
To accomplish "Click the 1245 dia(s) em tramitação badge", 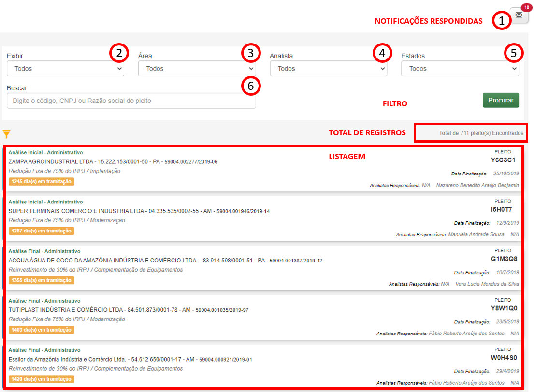I will tap(41, 182).
